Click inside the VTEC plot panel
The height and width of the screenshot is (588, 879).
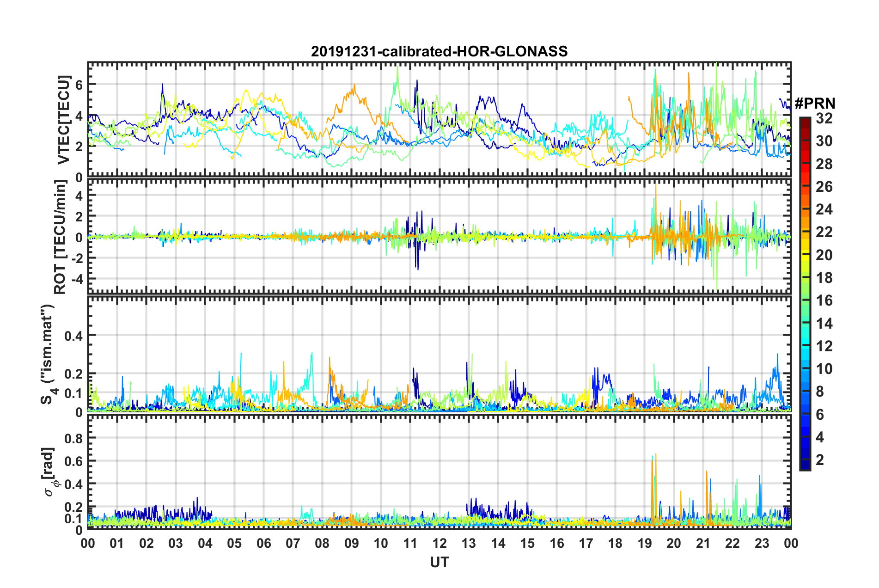coord(439,120)
